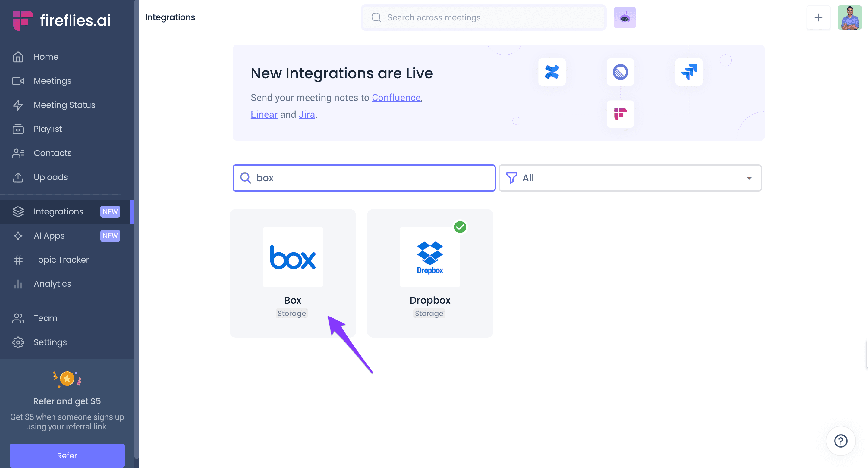The width and height of the screenshot is (868, 468).
Task: Open the Box integration card
Action: pyautogui.click(x=292, y=273)
